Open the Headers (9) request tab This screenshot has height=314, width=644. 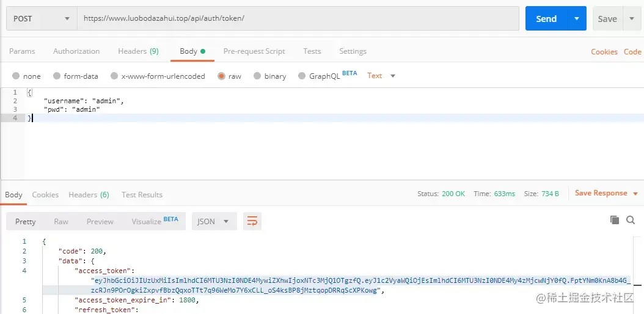(139, 51)
